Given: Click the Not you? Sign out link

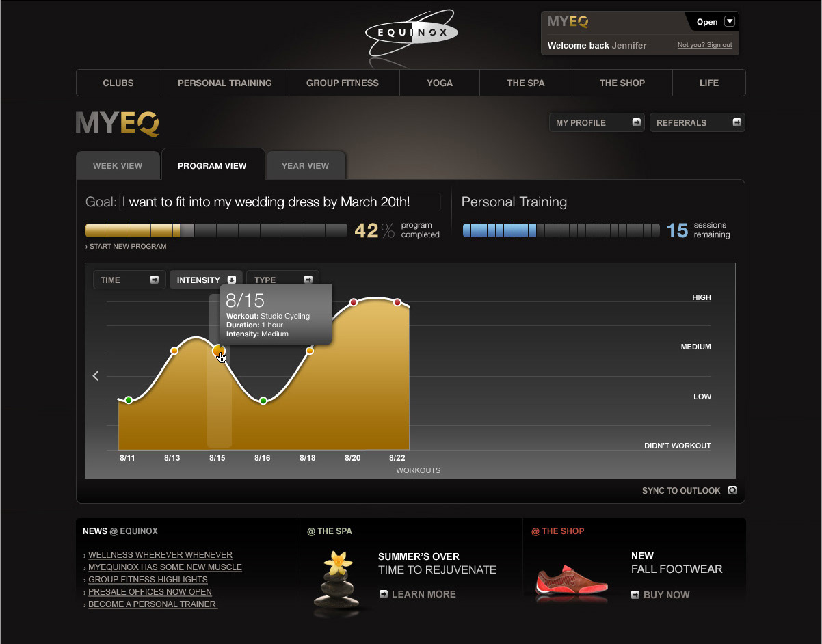Looking at the screenshot, I should [704, 45].
